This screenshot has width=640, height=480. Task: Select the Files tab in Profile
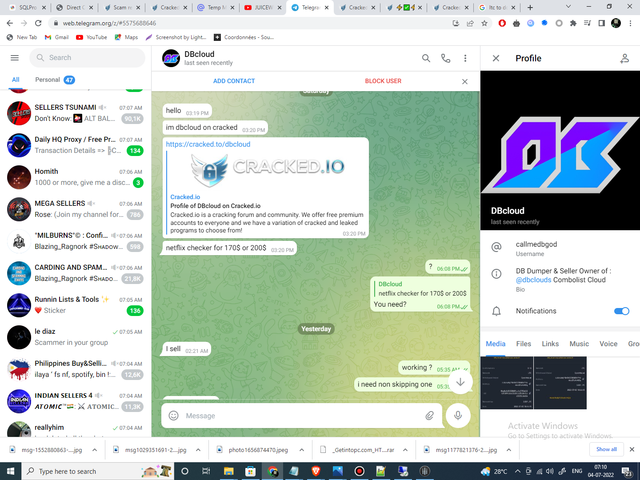coord(523,344)
